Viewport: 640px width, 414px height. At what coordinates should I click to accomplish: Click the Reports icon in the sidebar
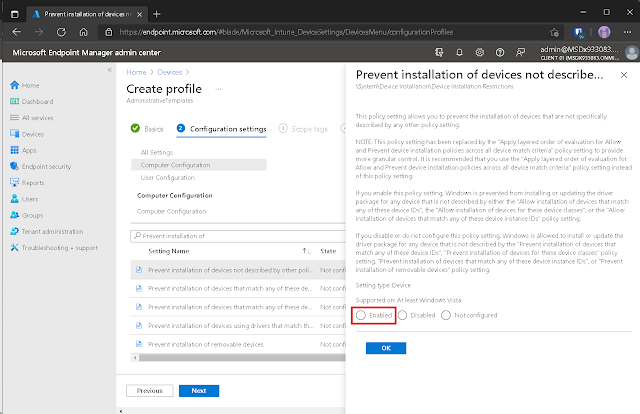(x=14, y=183)
